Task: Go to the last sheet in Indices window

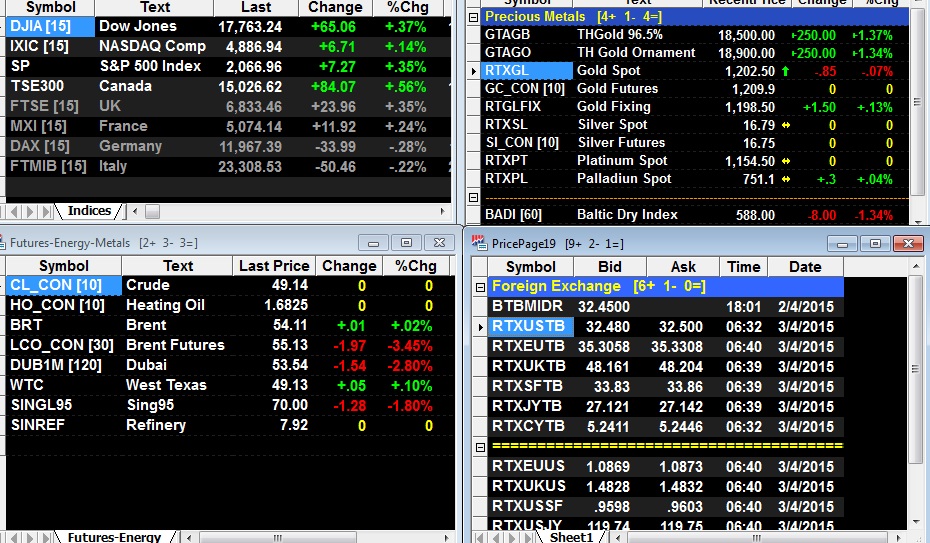Action: 46,211
